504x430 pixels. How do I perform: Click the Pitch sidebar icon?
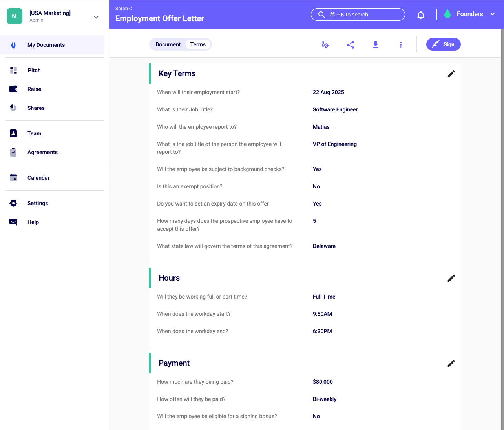tap(13, 70)
